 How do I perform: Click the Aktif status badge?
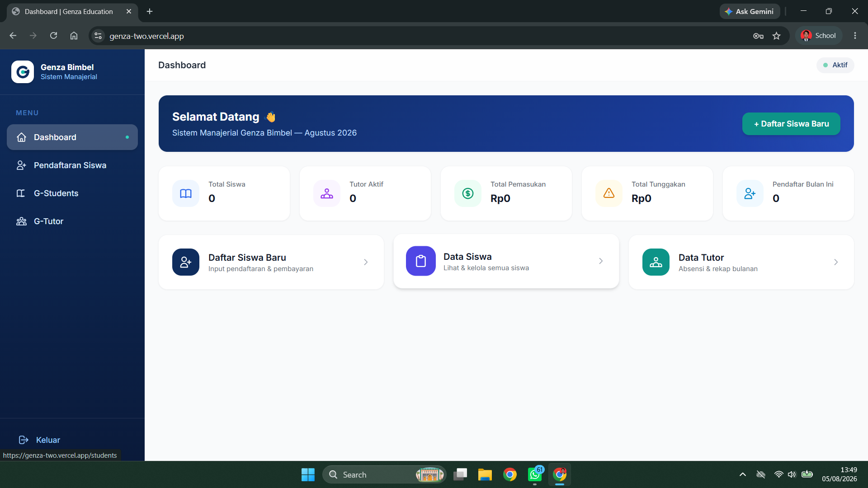click(x=835, y=65)
